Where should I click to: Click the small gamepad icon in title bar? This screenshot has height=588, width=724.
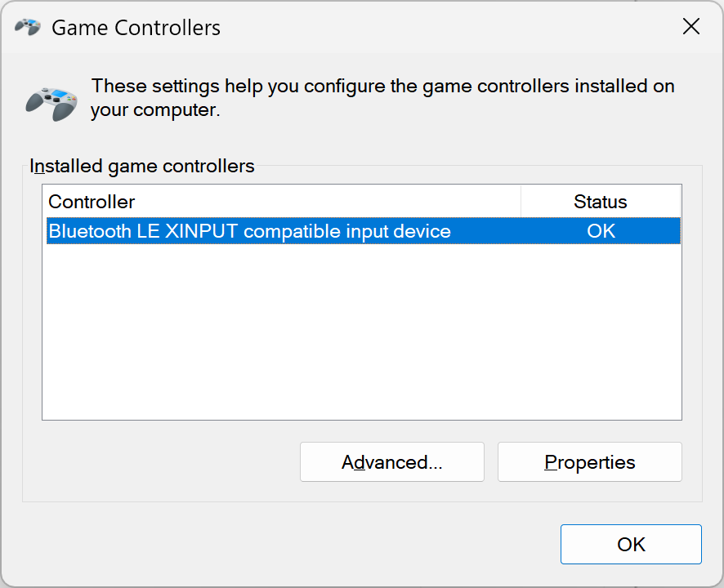pyautogui.click(x=28, y=27)
